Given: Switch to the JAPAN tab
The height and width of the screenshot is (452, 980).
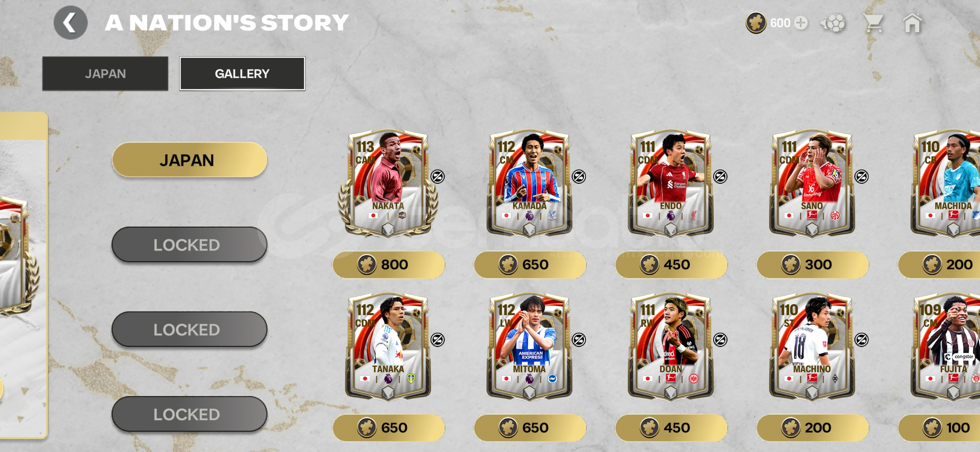Looking at the screenshot, I should (x=105, y=74).
